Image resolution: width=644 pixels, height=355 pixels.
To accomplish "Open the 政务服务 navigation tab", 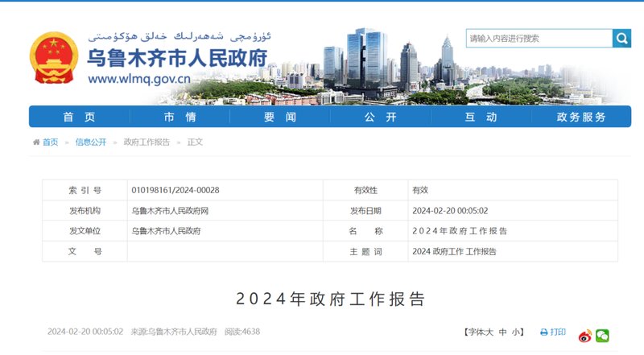I will 581,117.
